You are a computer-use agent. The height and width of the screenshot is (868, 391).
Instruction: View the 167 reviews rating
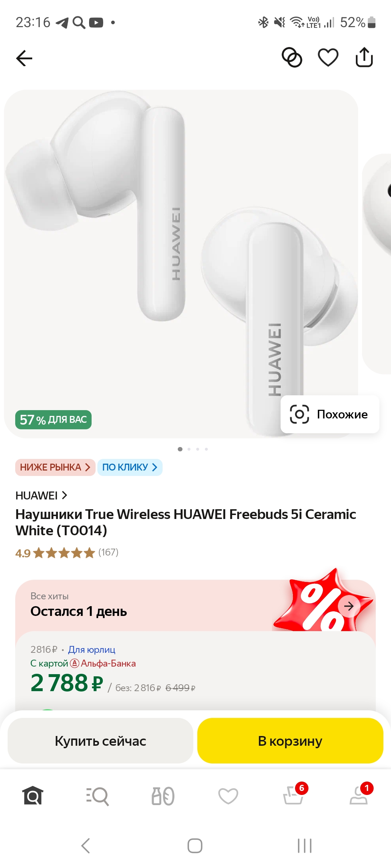pos(67,553)
